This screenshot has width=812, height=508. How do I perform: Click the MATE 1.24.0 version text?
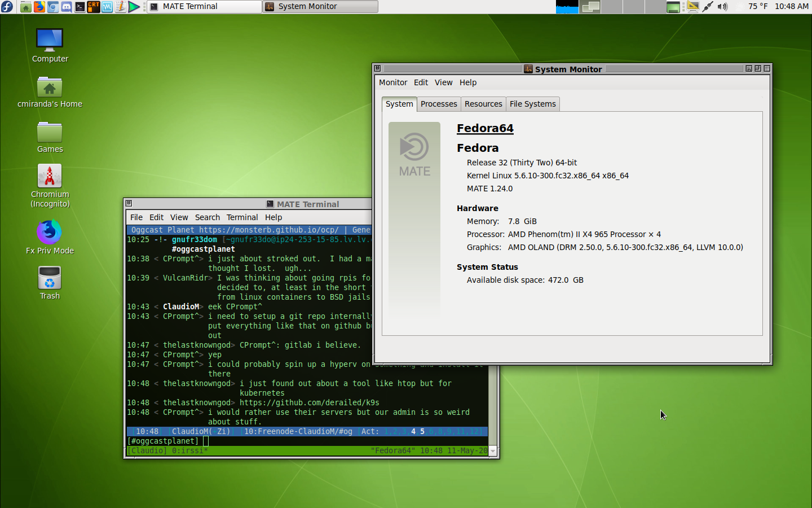(489, 189)
